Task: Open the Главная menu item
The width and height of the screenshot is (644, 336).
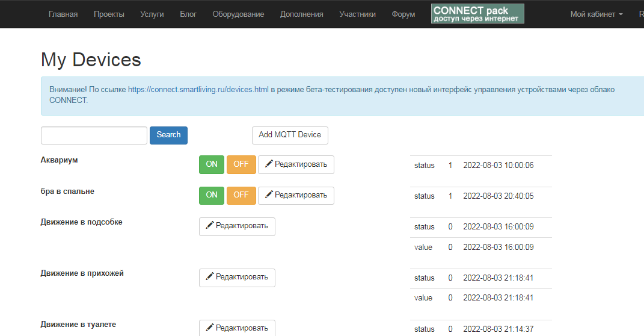Action: click(x=63, y=14)
